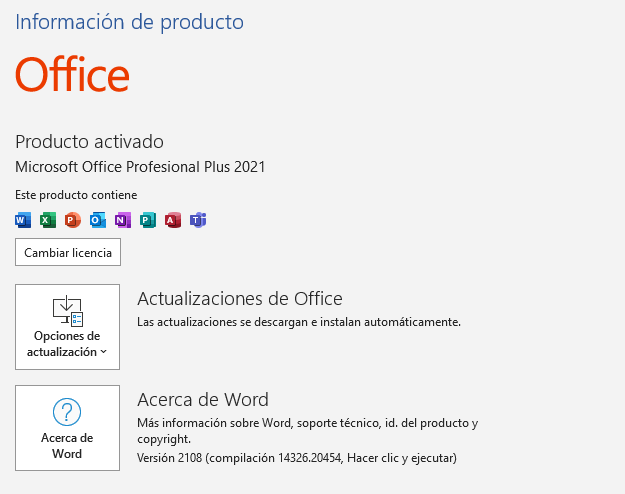Screen dimensions: 625x494
Task: Click the Word app icon
Action: pos(23,220)
